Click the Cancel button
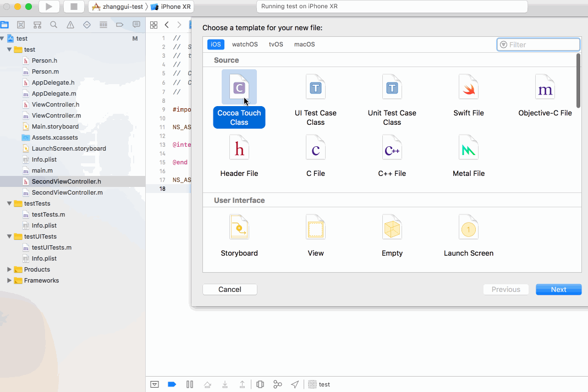The height and width of the screenshot is (392, 588). (x=230, y=290)
